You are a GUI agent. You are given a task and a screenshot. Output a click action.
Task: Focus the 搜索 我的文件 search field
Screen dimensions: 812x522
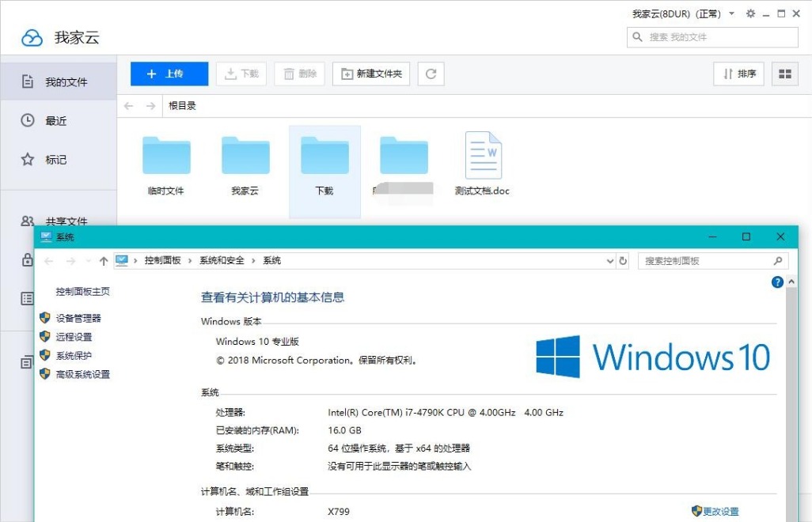click(712, 37)
